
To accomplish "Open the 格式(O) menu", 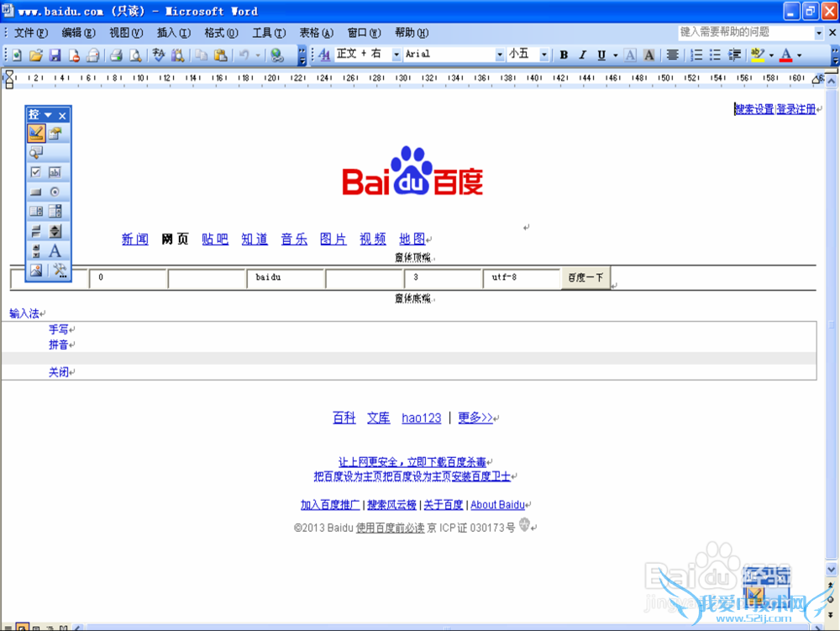I will click(221, 33).
